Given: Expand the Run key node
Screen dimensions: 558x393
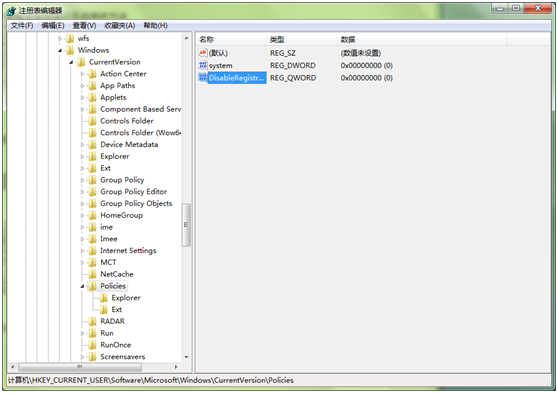Looking at the screenshot, I should coord(82,334).
